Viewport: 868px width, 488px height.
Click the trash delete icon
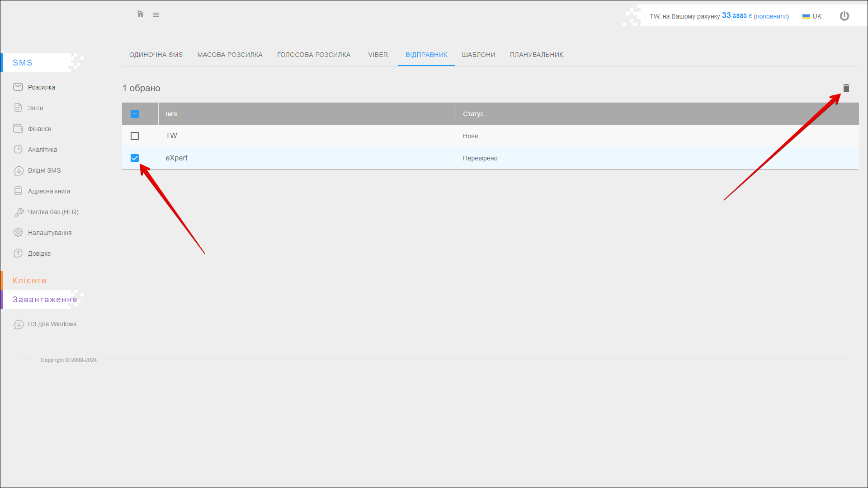846,88
